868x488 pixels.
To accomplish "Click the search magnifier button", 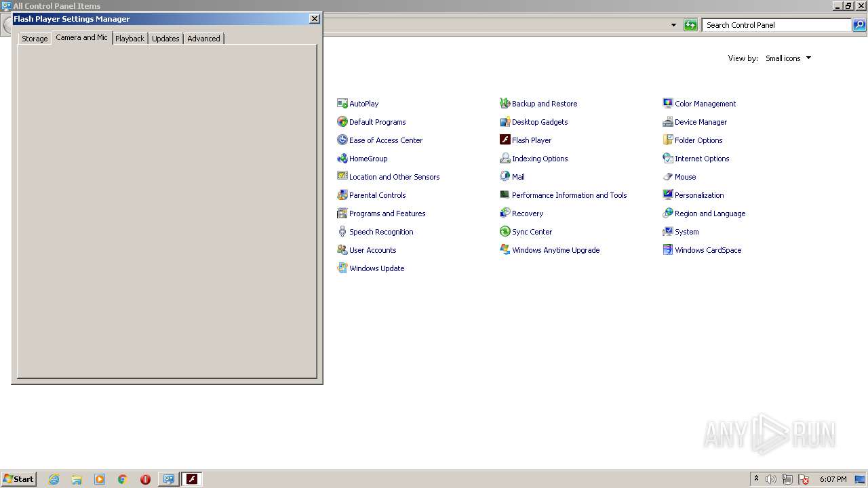I will tap(859, 25).
